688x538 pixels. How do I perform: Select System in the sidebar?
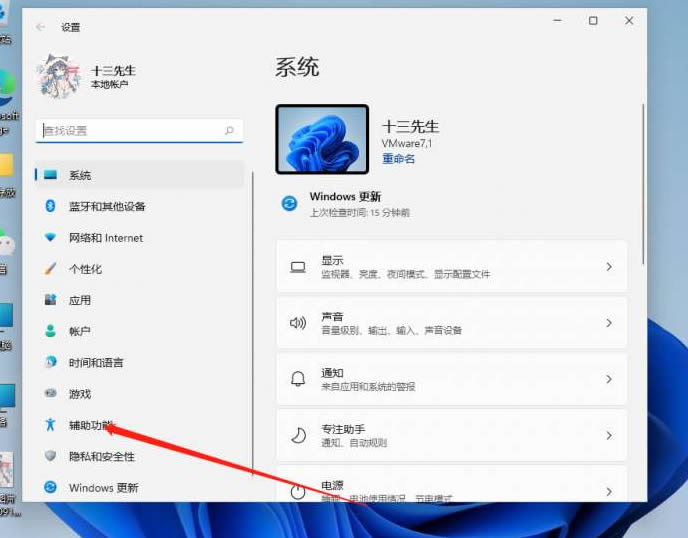tap(80, 175)
